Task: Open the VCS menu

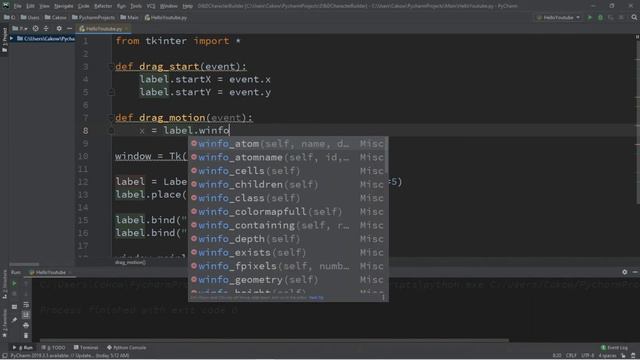Action: point(151,6)
